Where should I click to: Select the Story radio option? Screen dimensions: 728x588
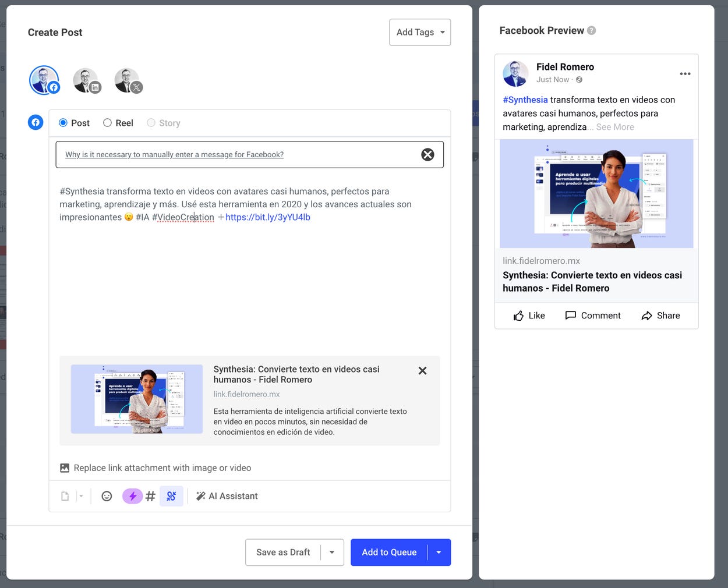point(163,123)
